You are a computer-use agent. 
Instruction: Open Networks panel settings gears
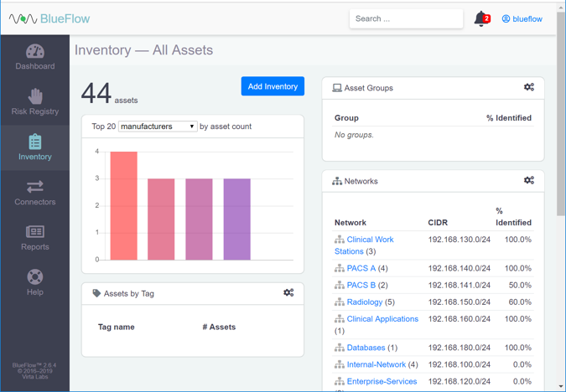pyautogui.click(x=528, y=180)
